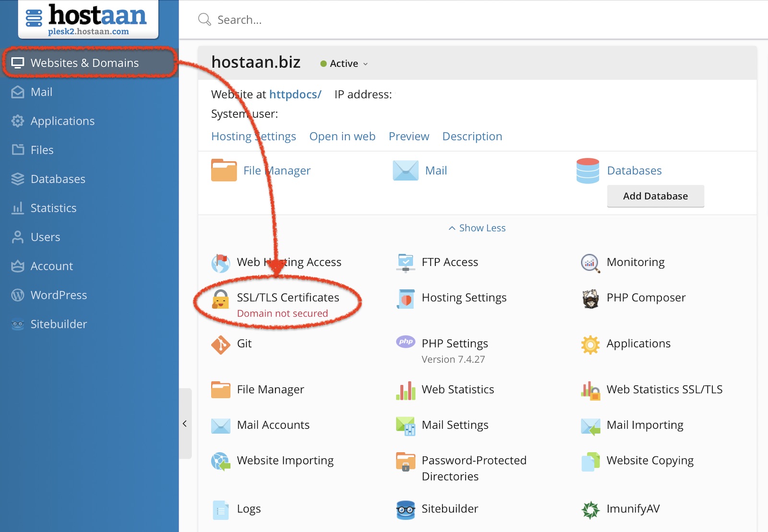Select Files in the sidebar
This screenshot has width=768, height=532.
click(89, 150)
